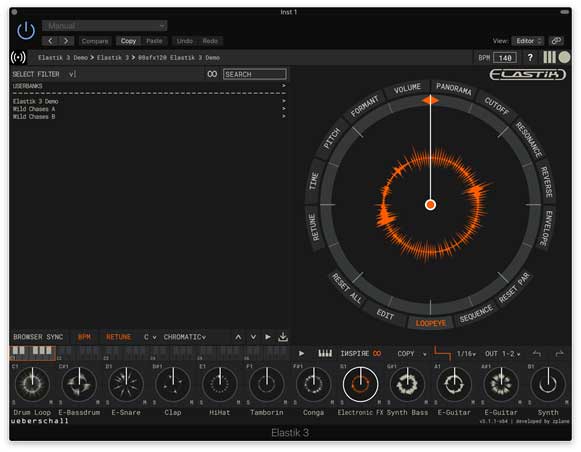Select the Synth Bass pad
581x452 pixels.
tap(407, 384)
